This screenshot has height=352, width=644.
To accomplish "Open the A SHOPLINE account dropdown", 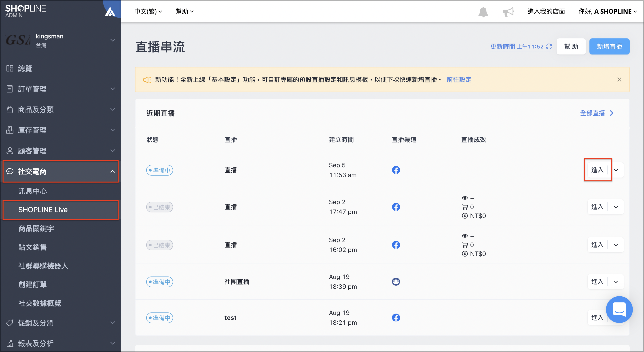I will coord(608,11).
